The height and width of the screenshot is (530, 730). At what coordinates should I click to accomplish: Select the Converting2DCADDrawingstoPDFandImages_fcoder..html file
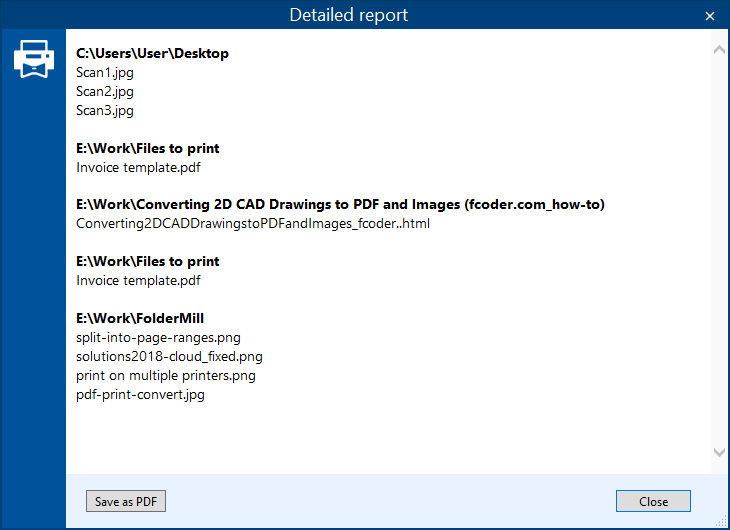[x=253, y=224]
